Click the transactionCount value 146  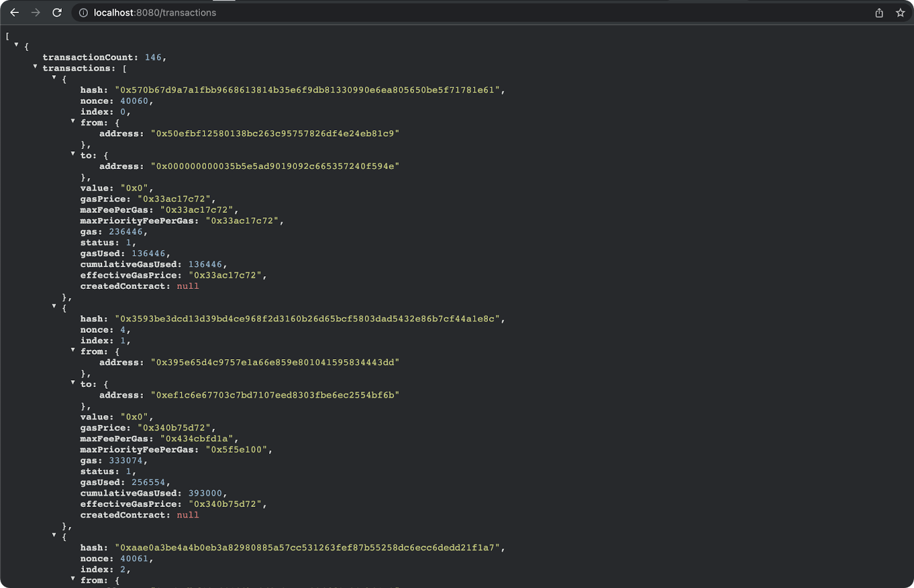tap(153, 57)
